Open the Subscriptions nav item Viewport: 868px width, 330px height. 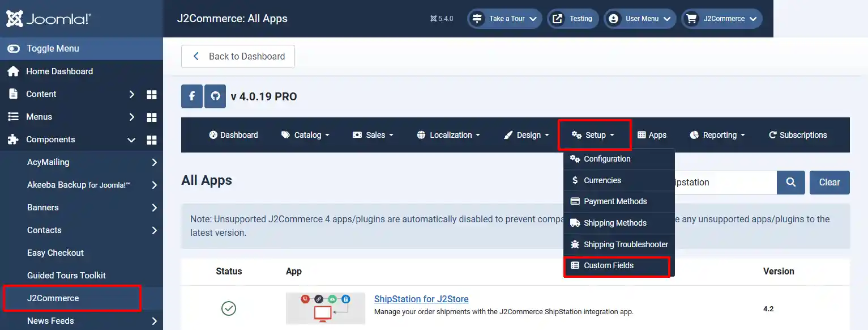coord(798,135)
